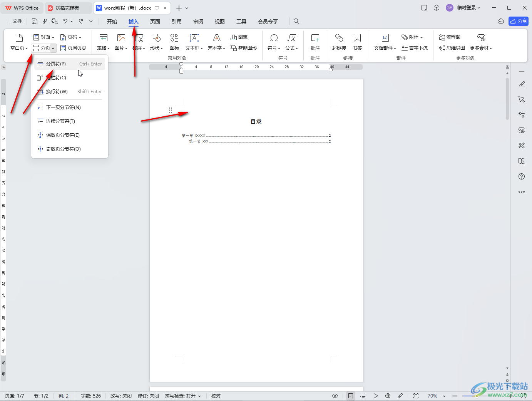Screen dimensions: 532x401
Task: Expand the undo history dropdown arrow
Action: (x=72, y=22)
